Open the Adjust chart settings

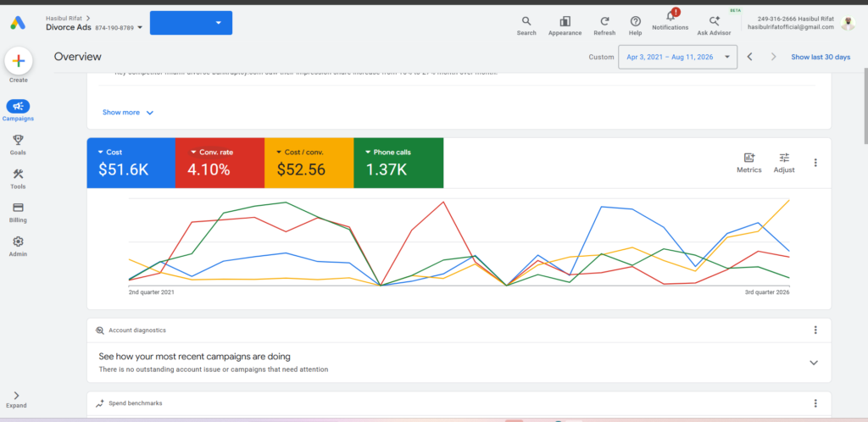784,163
